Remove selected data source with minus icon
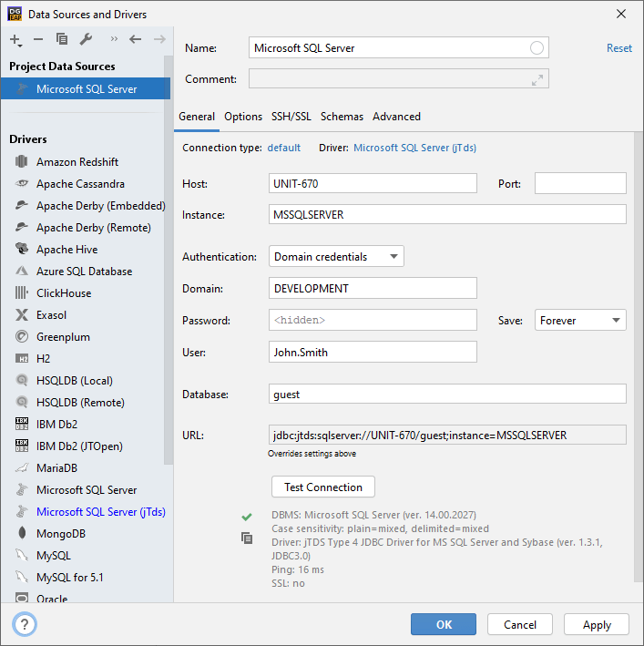Image resolution: width=644 pixels, height=646 pixels. tap(38, 39)
